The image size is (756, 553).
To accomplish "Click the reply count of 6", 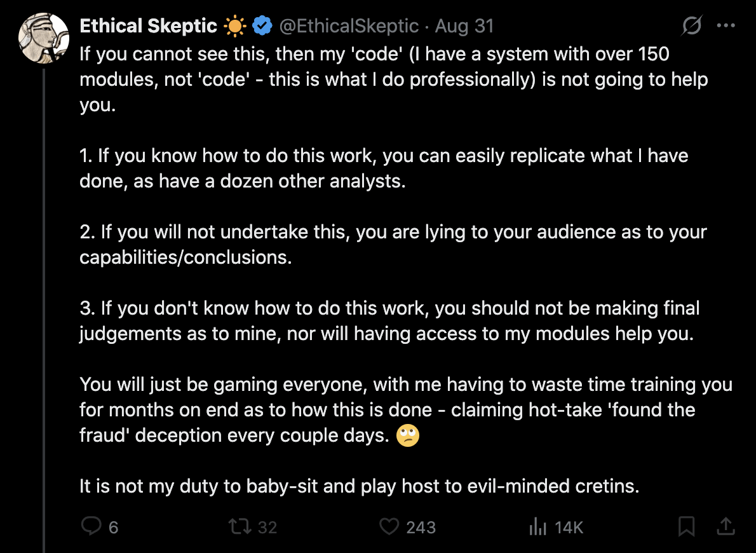I will click(113, 527).
